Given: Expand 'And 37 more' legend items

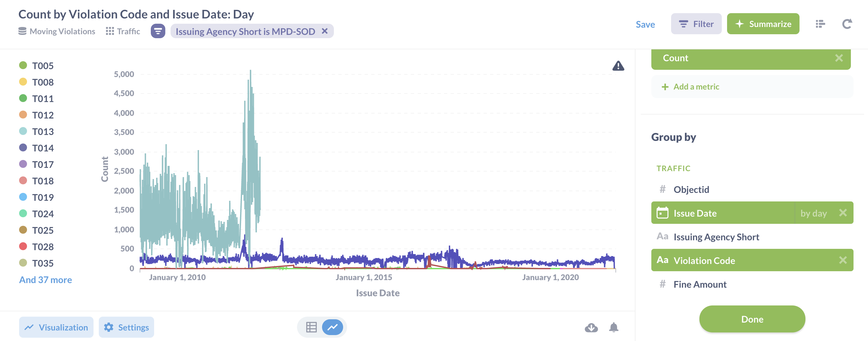Looking at the screenshot, I should coord(45,280).
